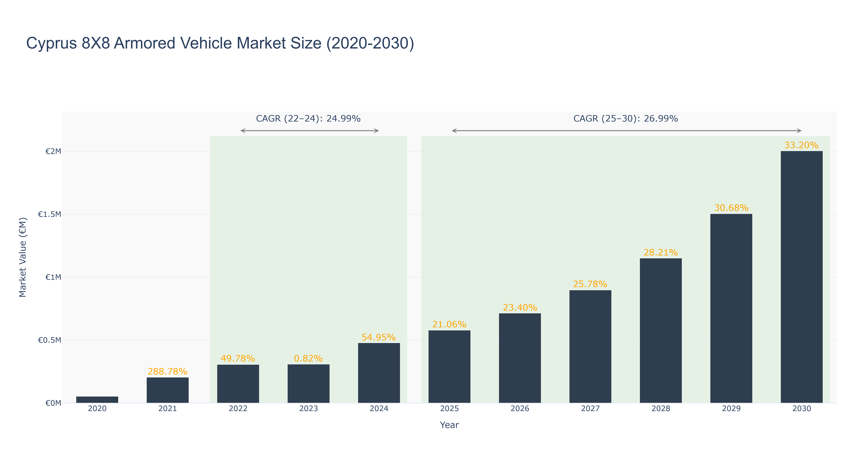The image size is (868, 465).
Task: Click the 2020 x-axis label
Action: [x=97, y=408]
